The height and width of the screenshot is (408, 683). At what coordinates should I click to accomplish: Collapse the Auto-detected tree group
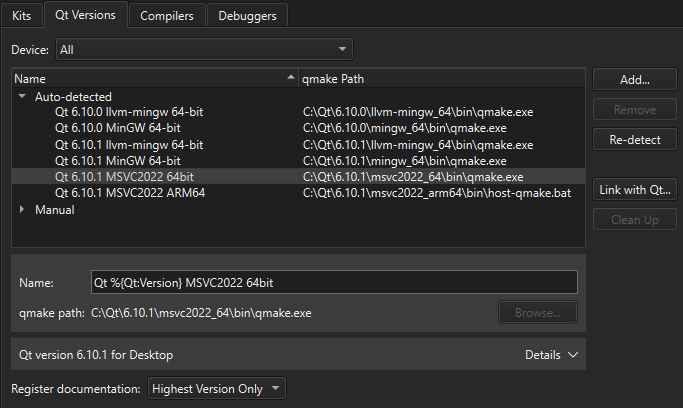coord(23,96)
